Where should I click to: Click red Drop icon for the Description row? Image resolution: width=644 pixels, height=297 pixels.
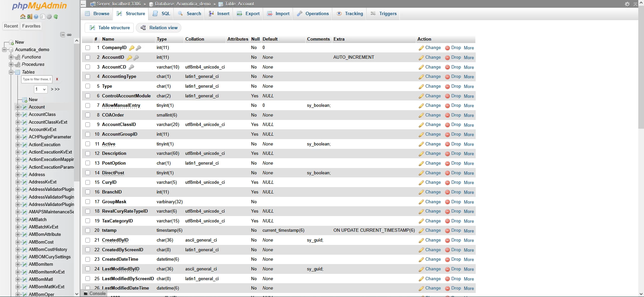click(447, 154)
